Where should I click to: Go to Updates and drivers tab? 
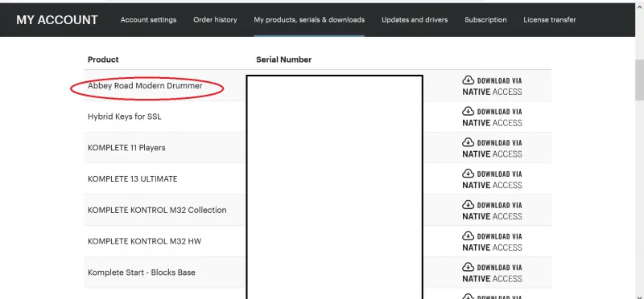415,19
